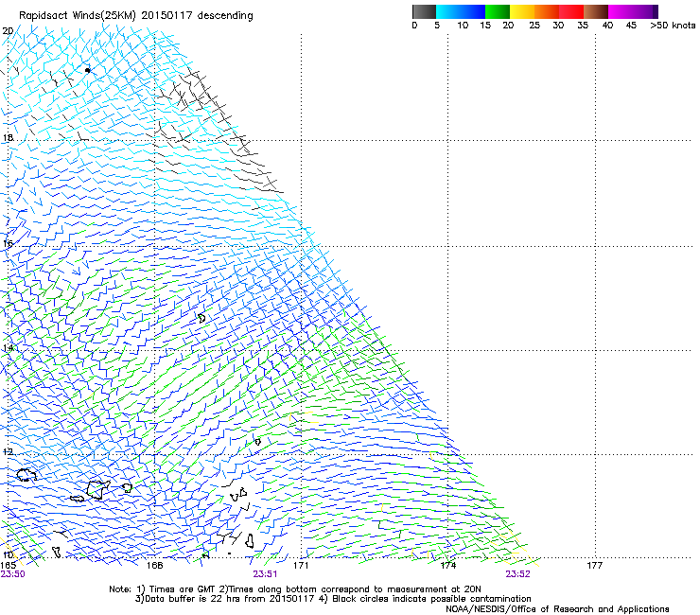Click the purple time label 23:52
Image resolution: width=700 pixels, height=615 pixels.
point(517,574)
